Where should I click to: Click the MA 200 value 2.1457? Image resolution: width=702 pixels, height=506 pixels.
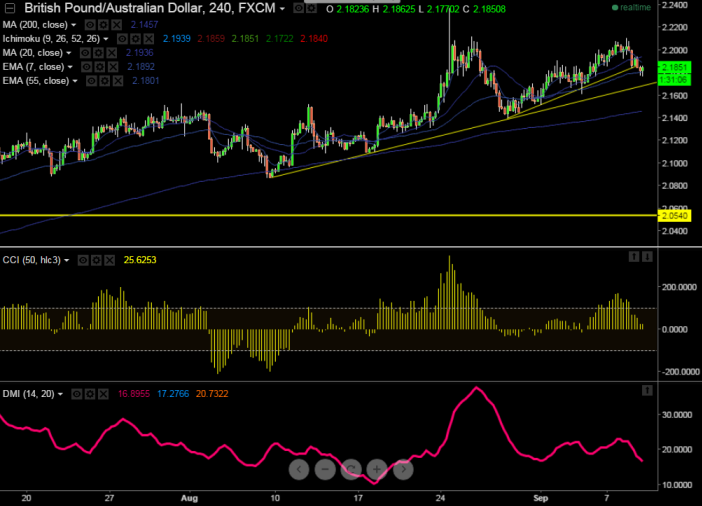point(144,25)
